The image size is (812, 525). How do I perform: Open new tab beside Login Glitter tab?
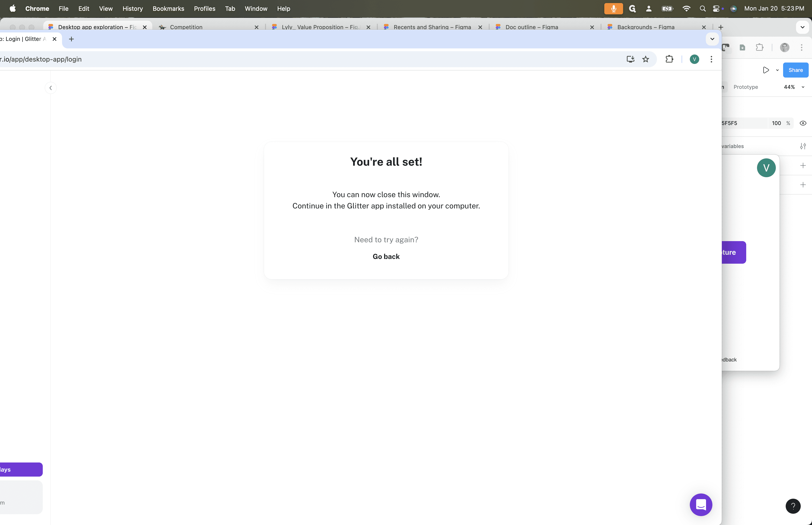71,39
